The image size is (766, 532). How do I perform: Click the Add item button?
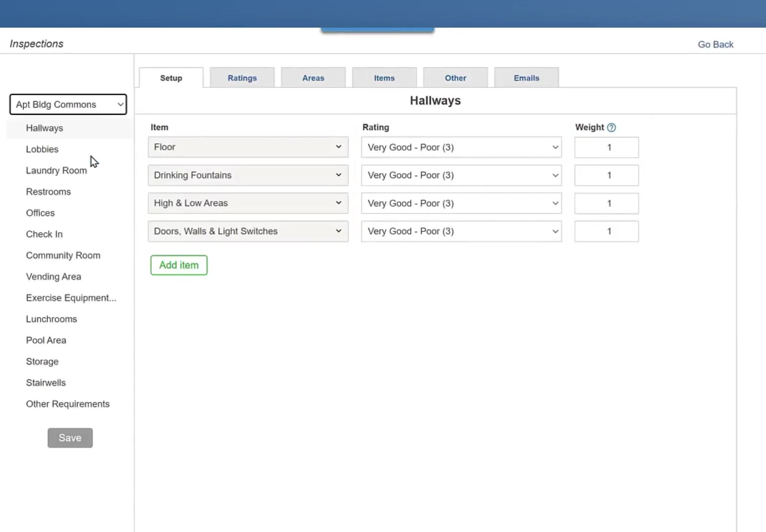click(x=179, y=265)
